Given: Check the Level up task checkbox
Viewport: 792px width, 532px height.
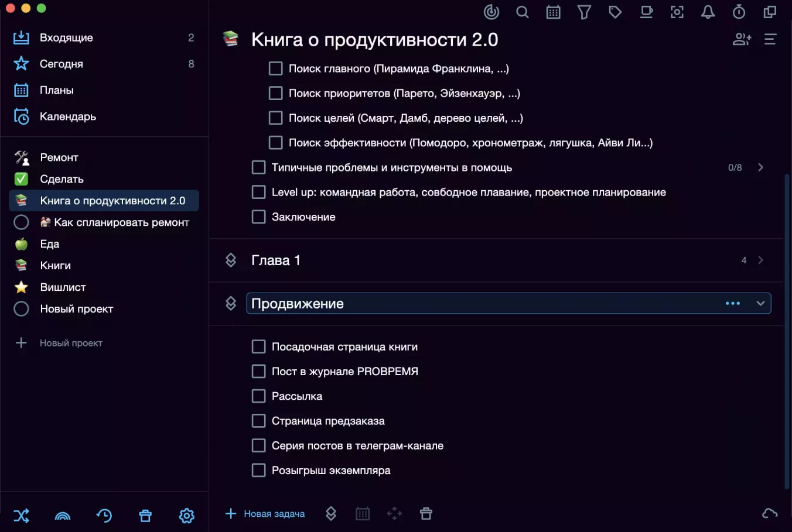Looking at the screenshot, I should pyautogui.click(x=258, y=192).
